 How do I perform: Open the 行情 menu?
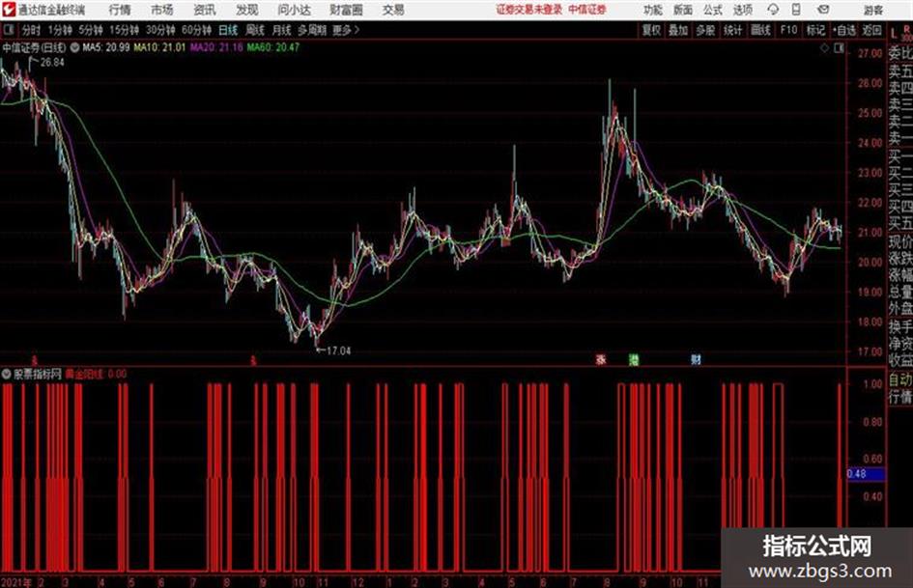pyautogui.click(x=120, y=10)
